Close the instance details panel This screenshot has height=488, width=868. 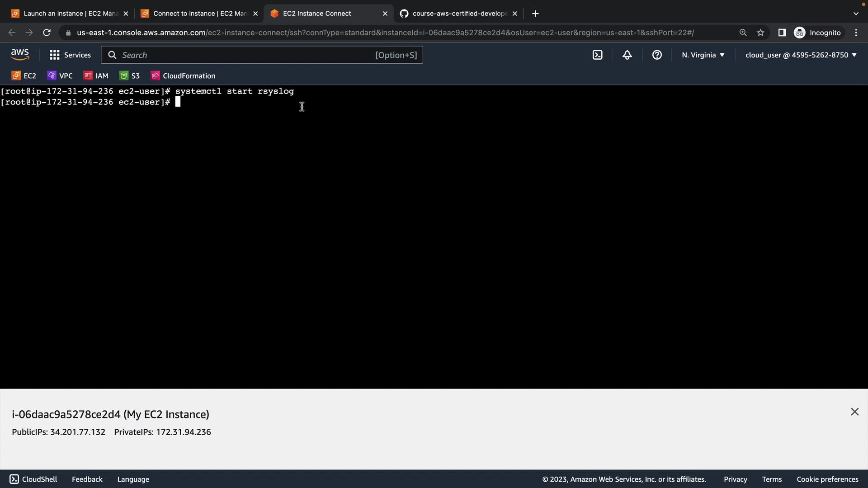[854, 412]
